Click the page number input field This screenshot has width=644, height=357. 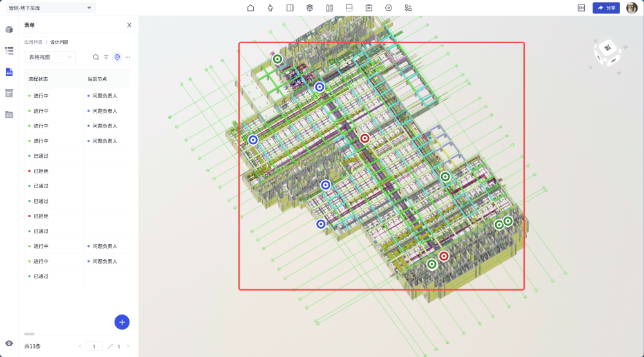93,346
